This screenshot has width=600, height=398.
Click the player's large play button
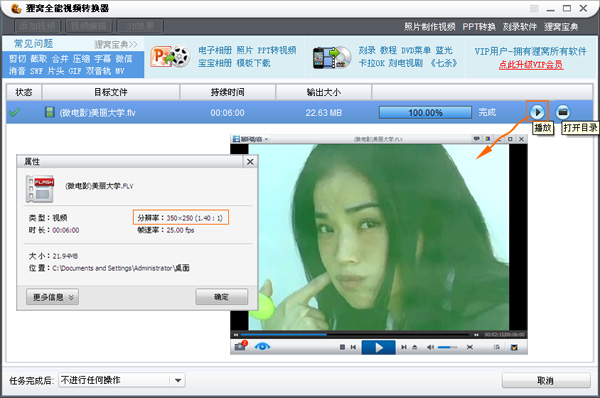click(x=378, y=347)
